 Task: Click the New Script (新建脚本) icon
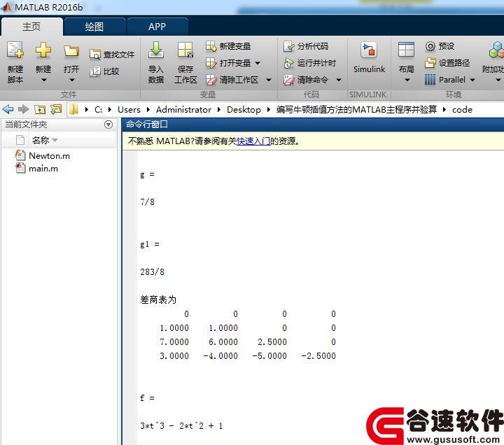[15, 50]
